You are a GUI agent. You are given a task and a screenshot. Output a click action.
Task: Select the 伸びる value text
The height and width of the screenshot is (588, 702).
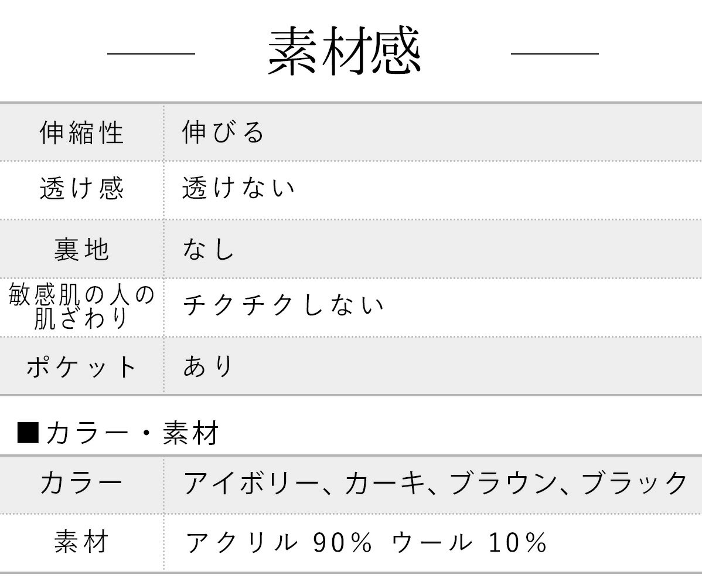coord(223,132)
